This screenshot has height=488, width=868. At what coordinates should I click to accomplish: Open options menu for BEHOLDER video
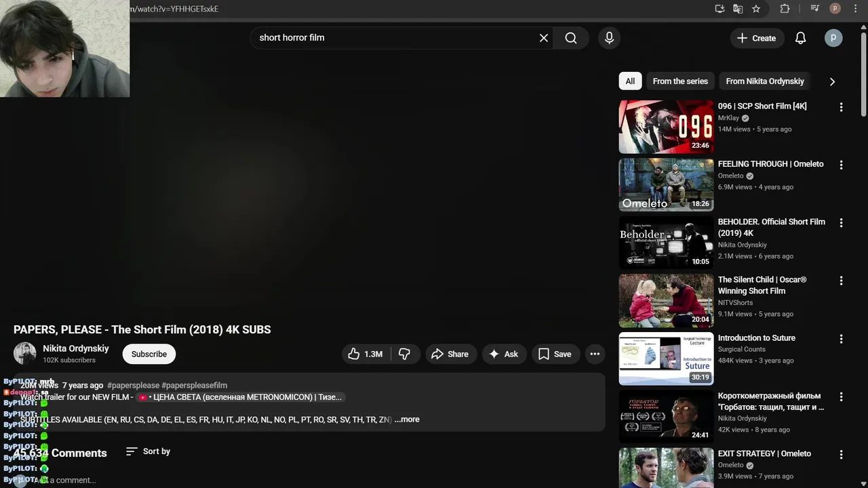(x=841, y=223)
